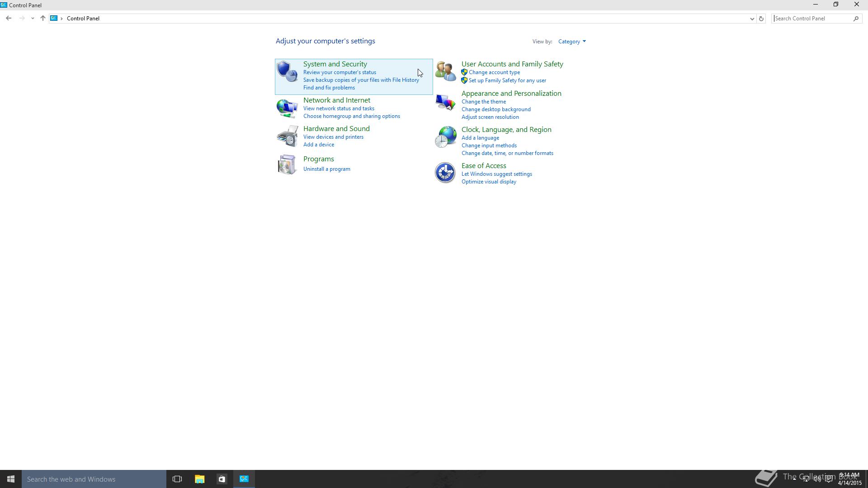
Task: Open the Appearance and Personalization monitor icon
Action: [445, 102]
